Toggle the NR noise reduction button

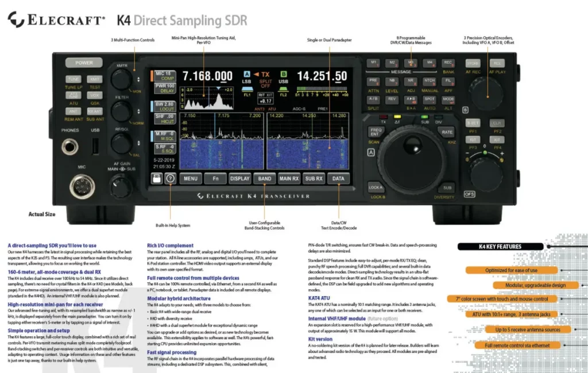pos(411,81)
